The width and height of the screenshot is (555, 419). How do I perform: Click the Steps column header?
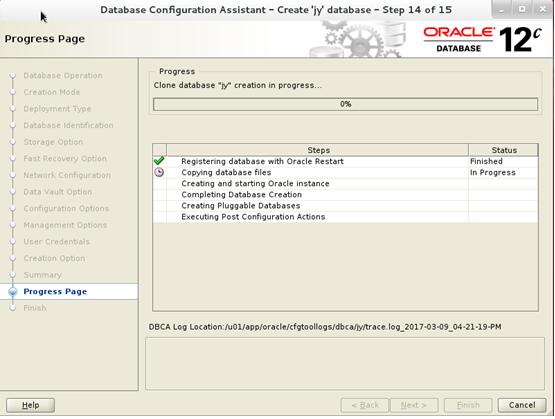pos(317,150)
